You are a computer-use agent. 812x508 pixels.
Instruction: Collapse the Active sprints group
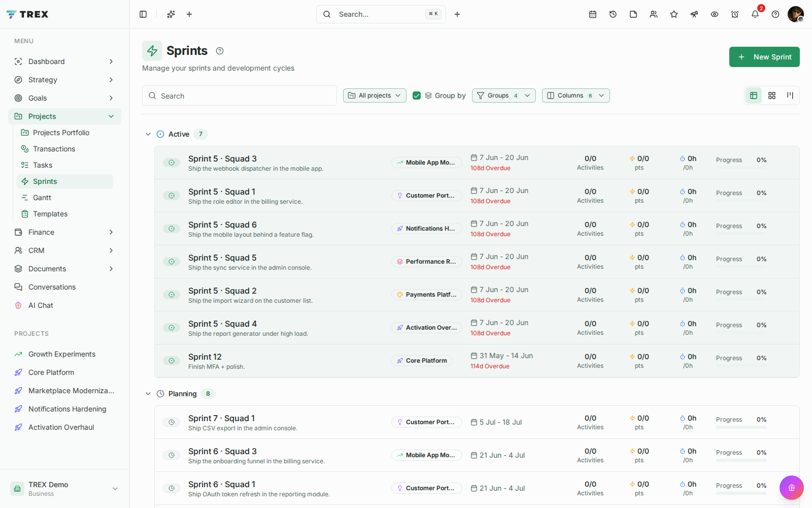coord(148,134)
